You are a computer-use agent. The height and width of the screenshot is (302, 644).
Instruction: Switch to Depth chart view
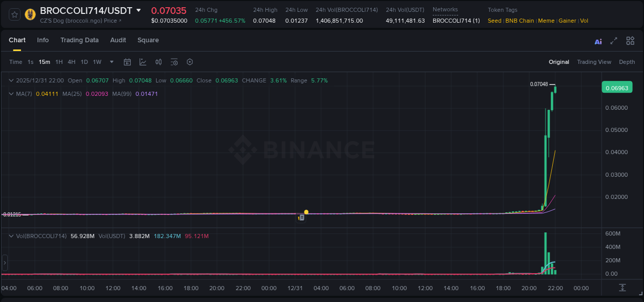pos(627,62)
